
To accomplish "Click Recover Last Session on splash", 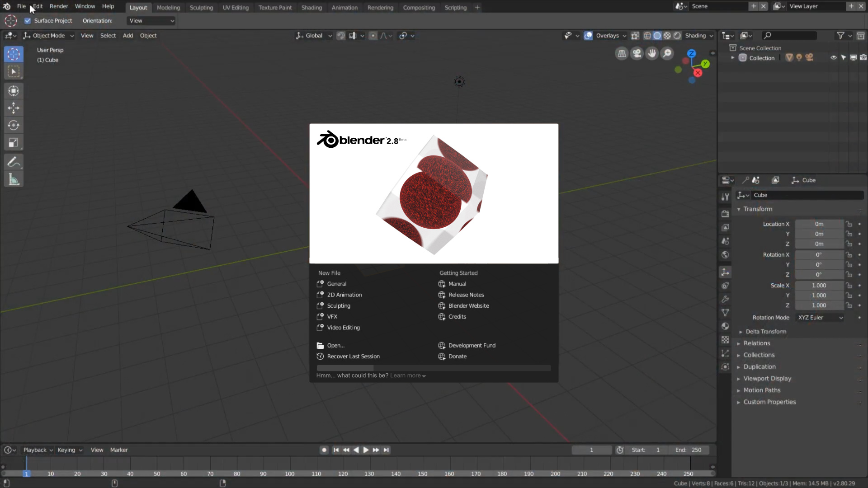I will pyautogui.click(x=353, y=357).
